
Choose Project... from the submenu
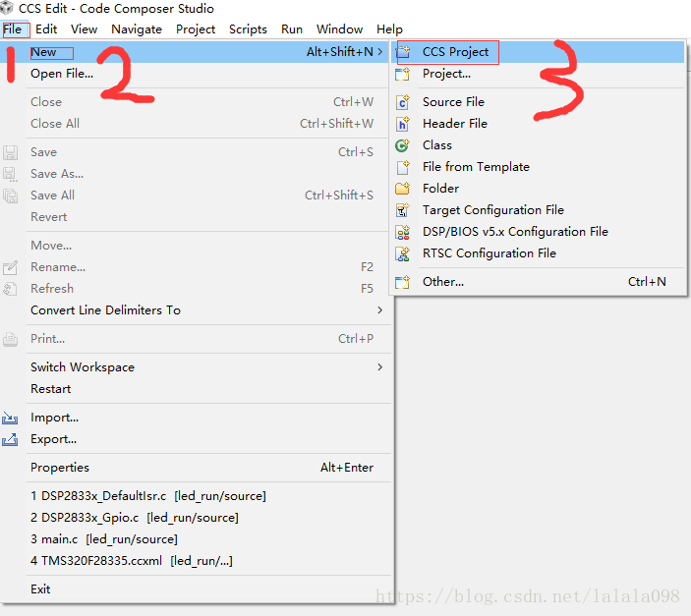point(538,74)
